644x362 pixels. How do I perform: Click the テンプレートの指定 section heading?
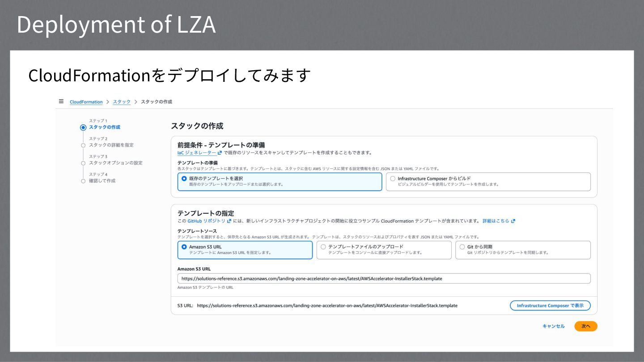tap(206, 213)
